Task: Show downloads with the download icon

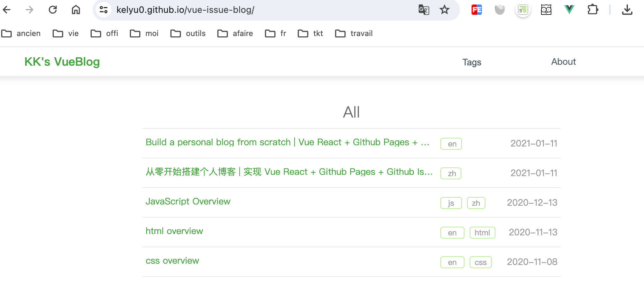Action: point(627,10)
